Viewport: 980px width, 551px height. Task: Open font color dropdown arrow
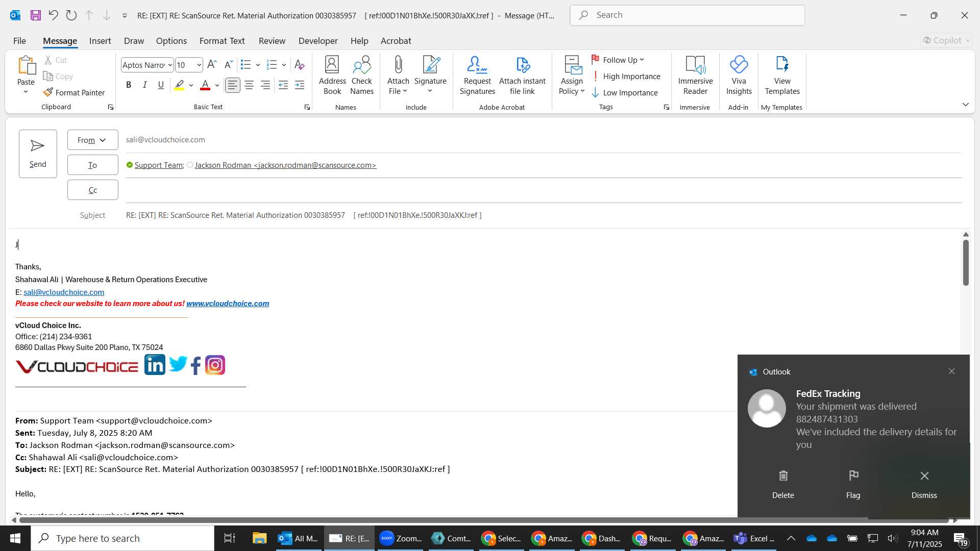(217, 85)
